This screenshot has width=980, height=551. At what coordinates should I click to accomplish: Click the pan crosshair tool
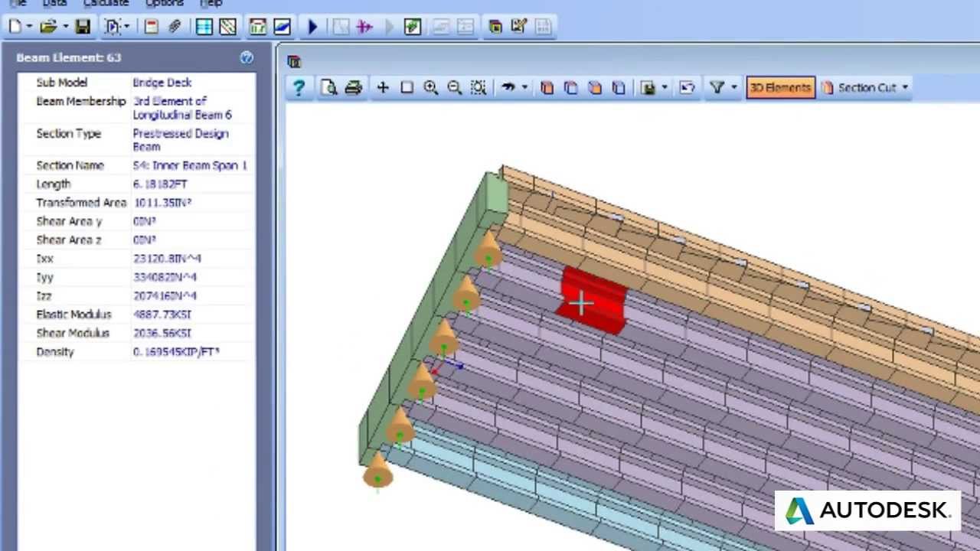pyautogui.click(x=382, y=88)
